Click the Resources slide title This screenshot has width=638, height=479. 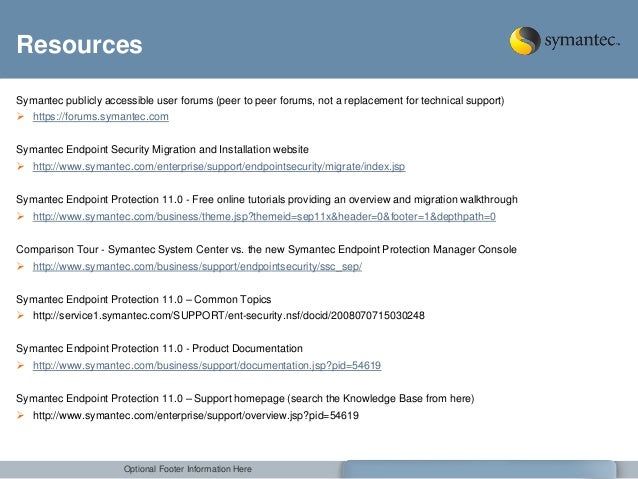click(79, 44)
